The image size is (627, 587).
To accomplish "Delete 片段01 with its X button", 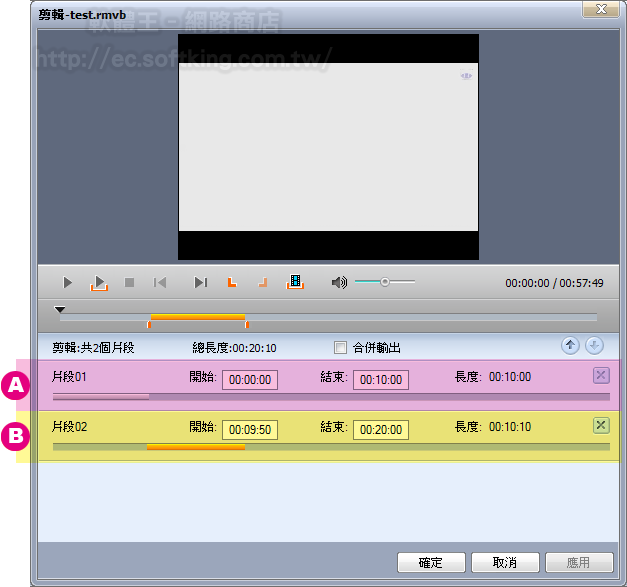I will [600, 375].
